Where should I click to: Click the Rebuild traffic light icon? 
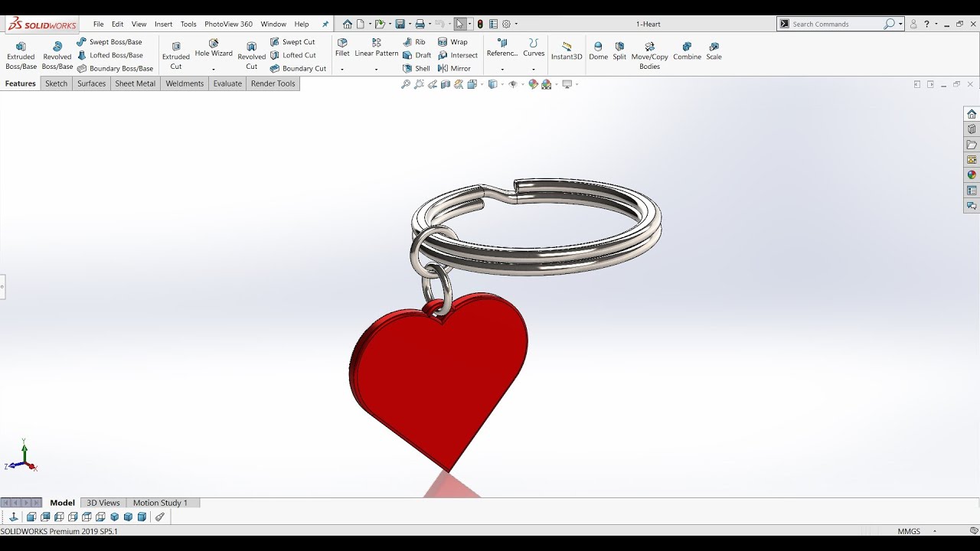[480, 24]
